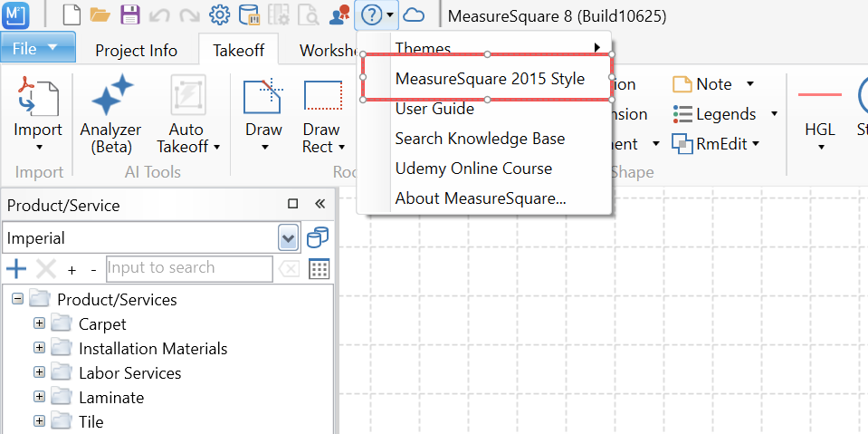Save project with purple floppy disk
This screenshot has width=868, height=434.
(130, 15)
